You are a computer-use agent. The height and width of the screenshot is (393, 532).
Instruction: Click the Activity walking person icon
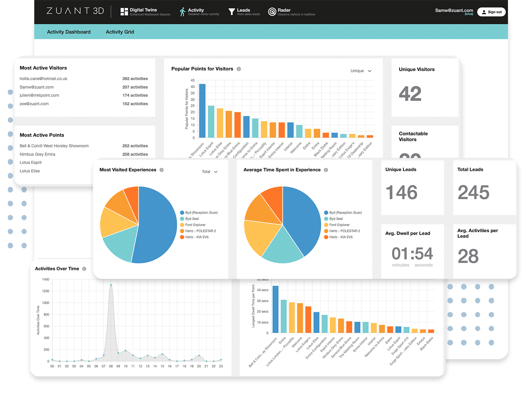182,12
